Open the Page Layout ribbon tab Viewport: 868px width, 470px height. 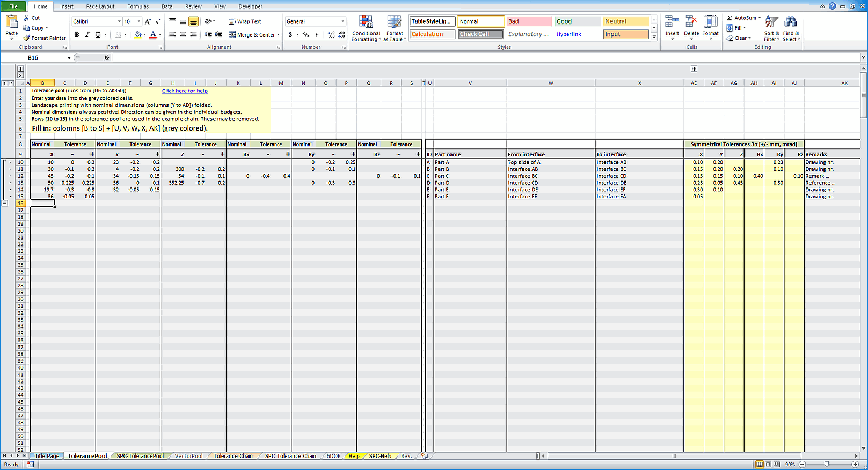[100, 6]
